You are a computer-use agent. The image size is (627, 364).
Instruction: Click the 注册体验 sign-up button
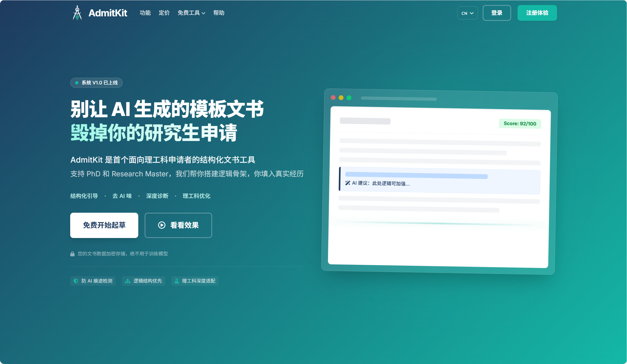coord(537,13)
